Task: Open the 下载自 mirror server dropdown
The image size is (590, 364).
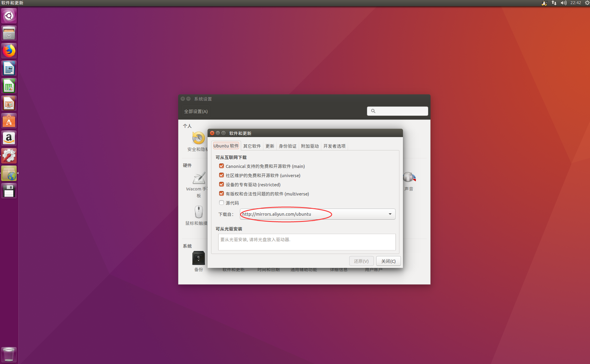Action: tap(390, 214)
